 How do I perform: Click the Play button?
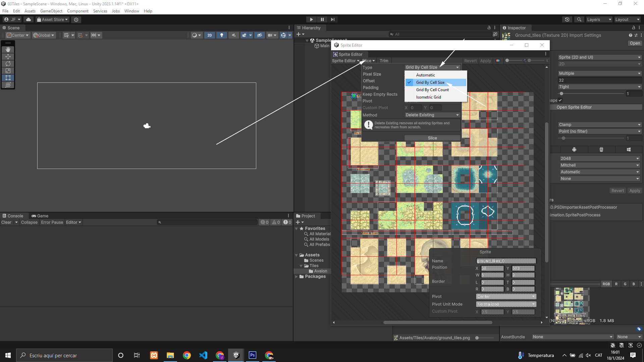point(311,19)
